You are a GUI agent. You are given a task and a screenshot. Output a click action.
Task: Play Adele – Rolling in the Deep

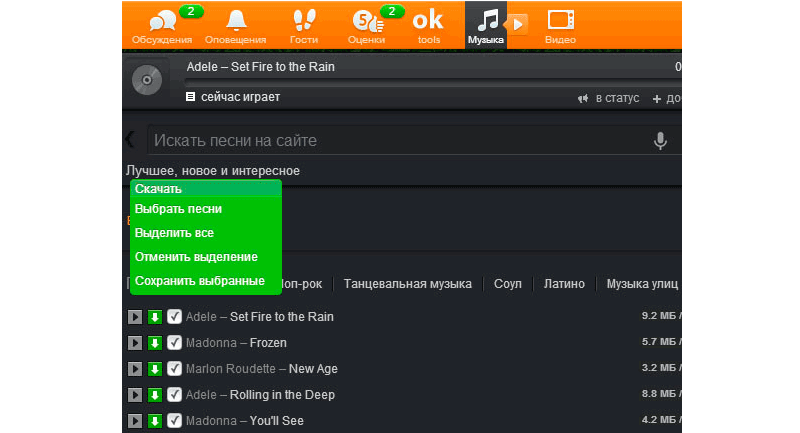[135, 395]
